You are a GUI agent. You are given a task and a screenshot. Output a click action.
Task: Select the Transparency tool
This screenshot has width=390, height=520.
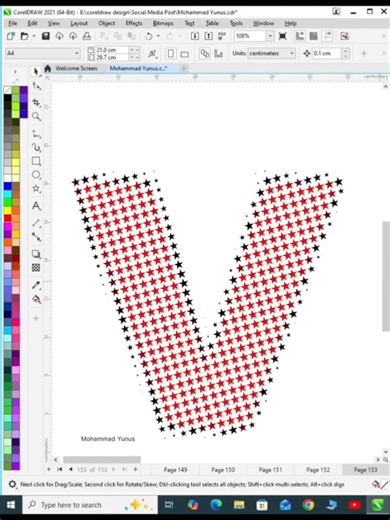(x=36, y=268)
